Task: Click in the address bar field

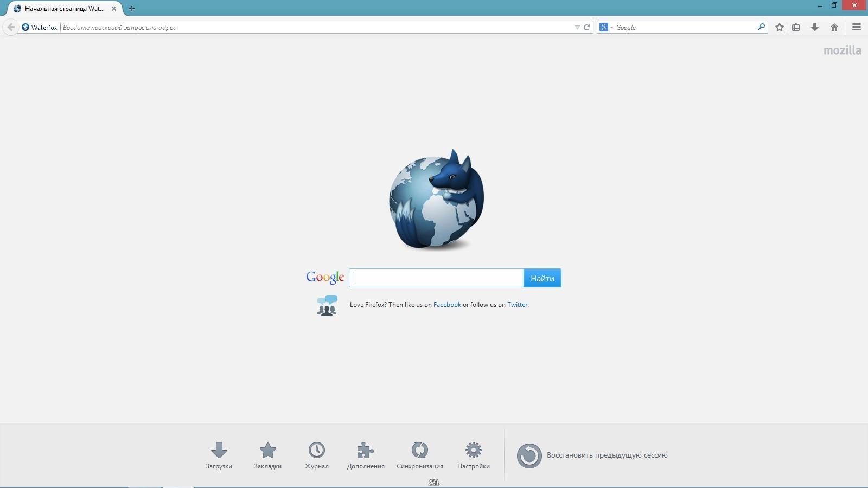Action: (317, 27)
